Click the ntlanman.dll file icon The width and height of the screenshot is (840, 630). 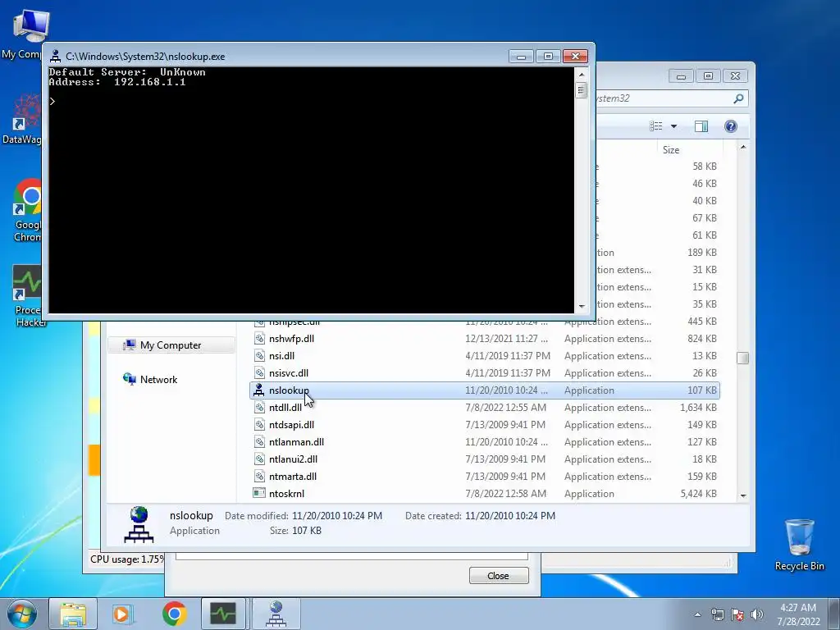click(259, 442)
